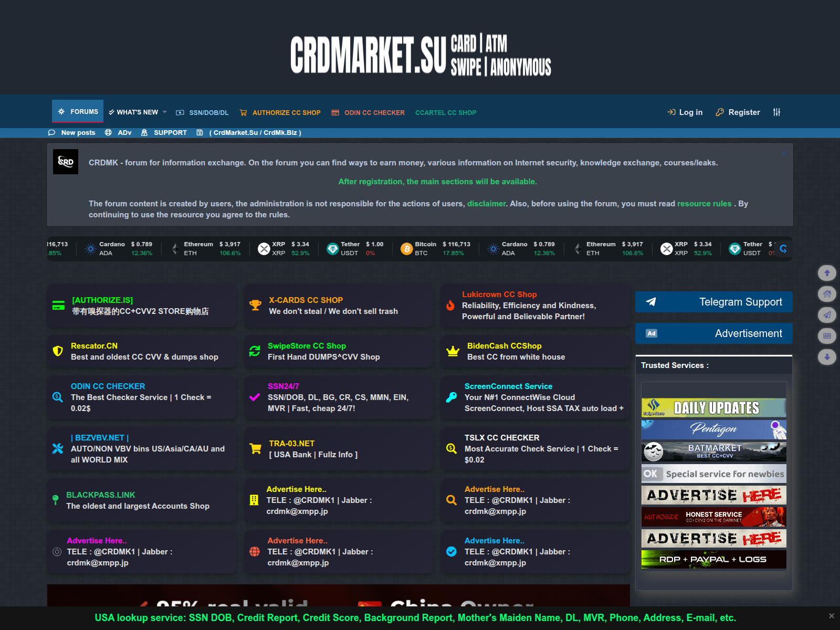Click the 'Trusted Services :' heading
840x630 pixels.
click(675, 365)
